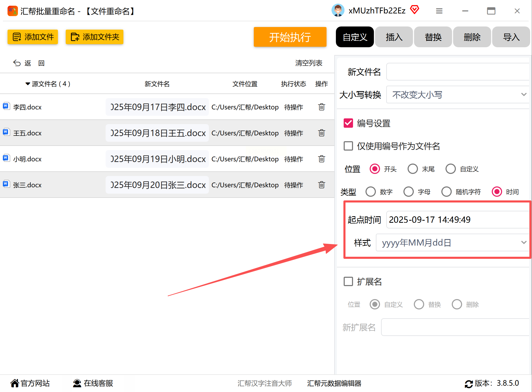This screenshot has width=532, height=392.
Task: Switch to the 插入 tab
Action: coord(394,37)
